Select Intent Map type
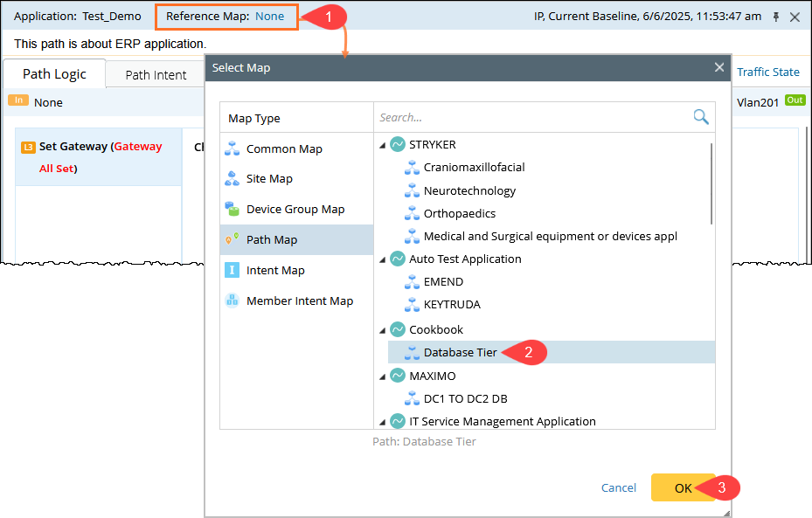Screen dimensions: 812x518 tap(275, 271)
